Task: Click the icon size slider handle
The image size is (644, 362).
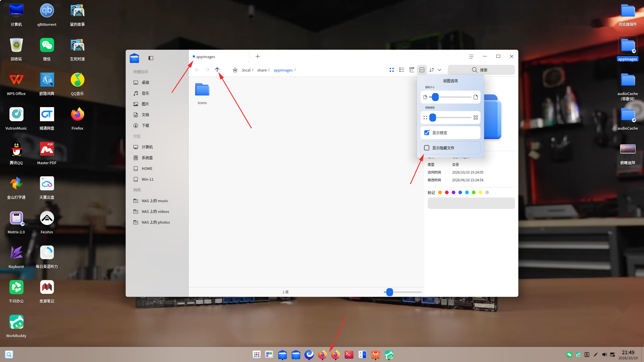Action: click(435, 97)
